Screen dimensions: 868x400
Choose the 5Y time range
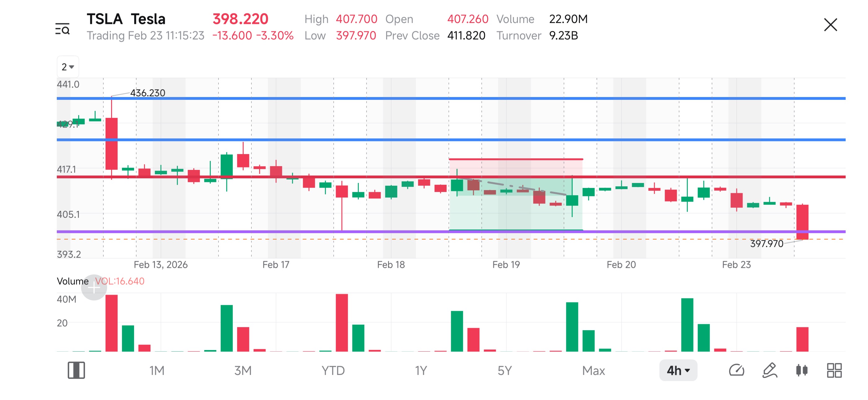(x=504, y=370)
